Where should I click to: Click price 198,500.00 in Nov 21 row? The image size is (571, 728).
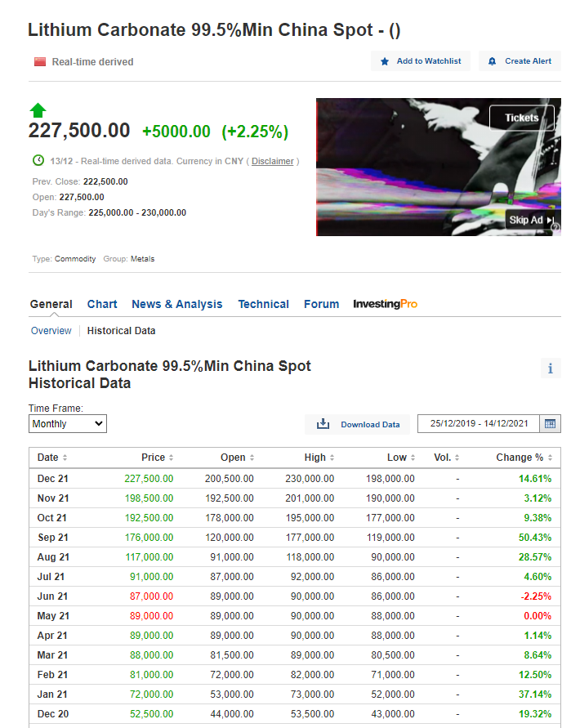(149, 498)
